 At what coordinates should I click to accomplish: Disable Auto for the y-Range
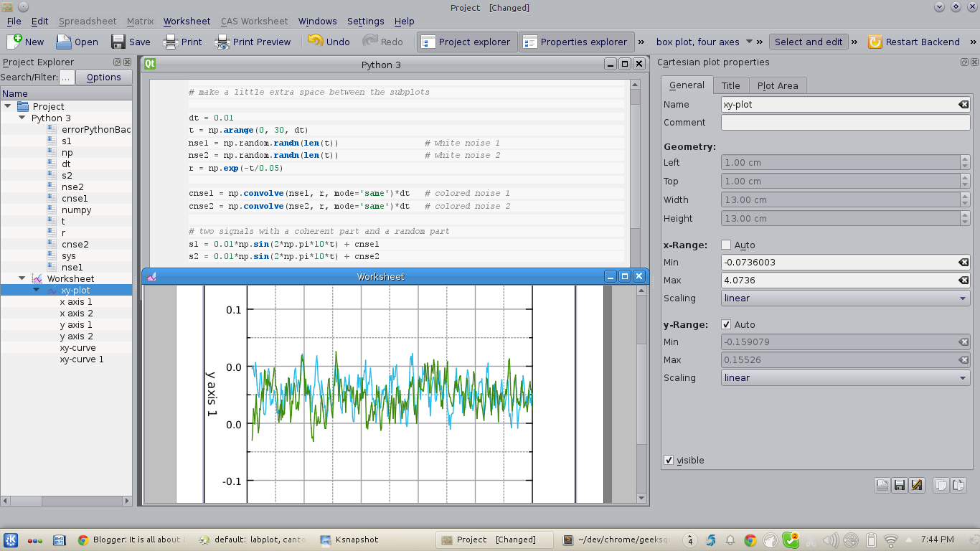coord(726,324)
